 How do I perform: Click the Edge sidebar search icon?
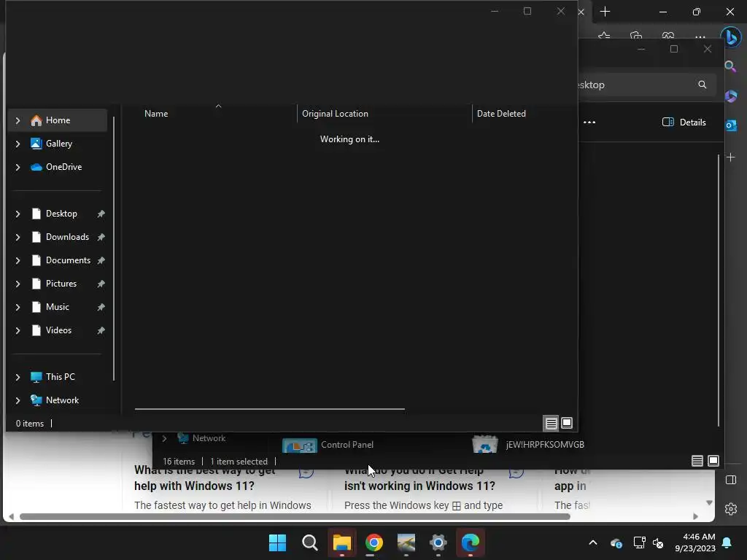pos(730,66)
